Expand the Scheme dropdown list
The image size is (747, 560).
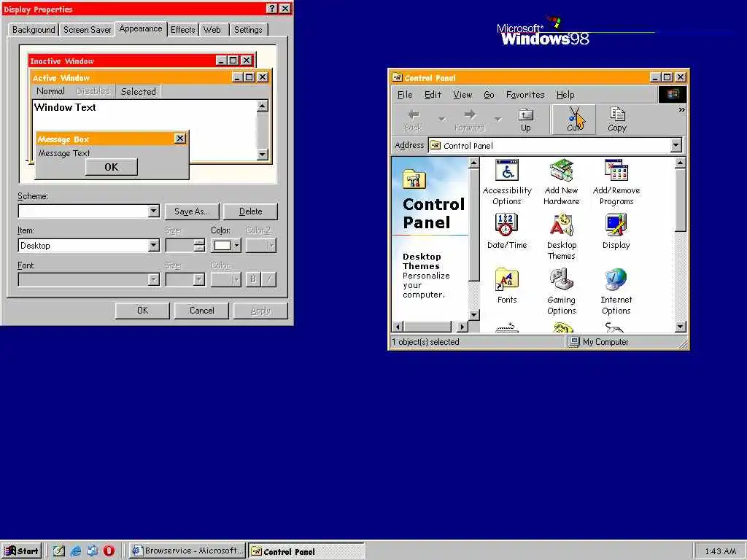pyautogui.click(x=153, y=211)
